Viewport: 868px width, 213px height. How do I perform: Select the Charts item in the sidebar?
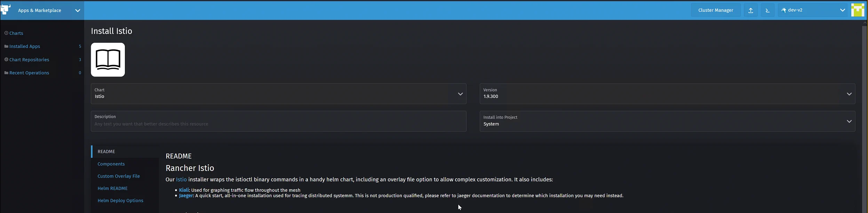16,33
